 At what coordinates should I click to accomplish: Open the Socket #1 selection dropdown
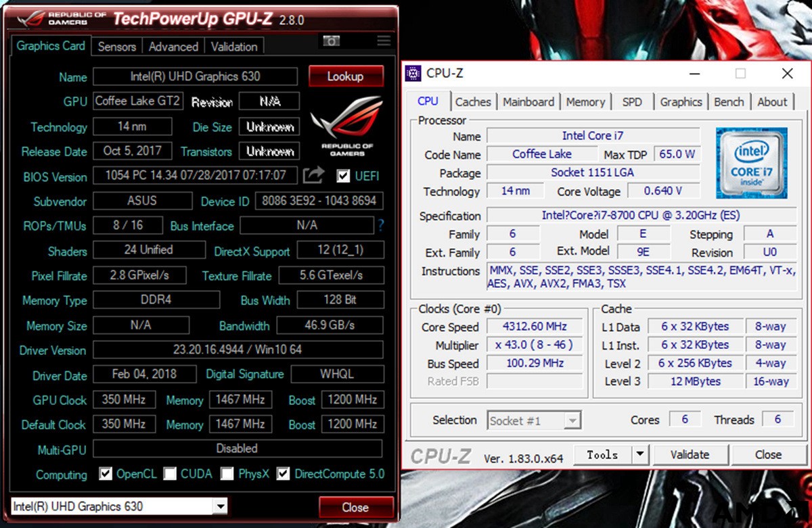click(x=534, y=420)
